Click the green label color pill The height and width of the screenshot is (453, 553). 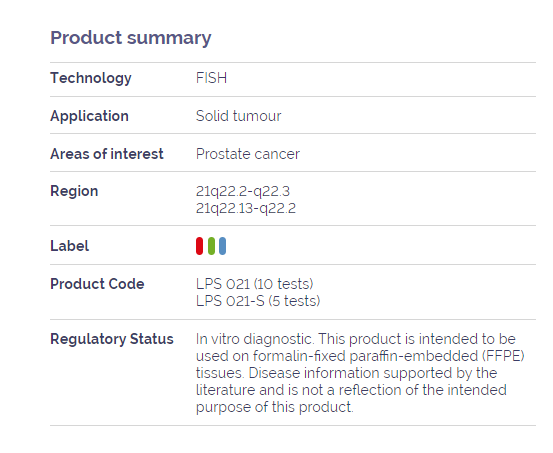point(211,246)
